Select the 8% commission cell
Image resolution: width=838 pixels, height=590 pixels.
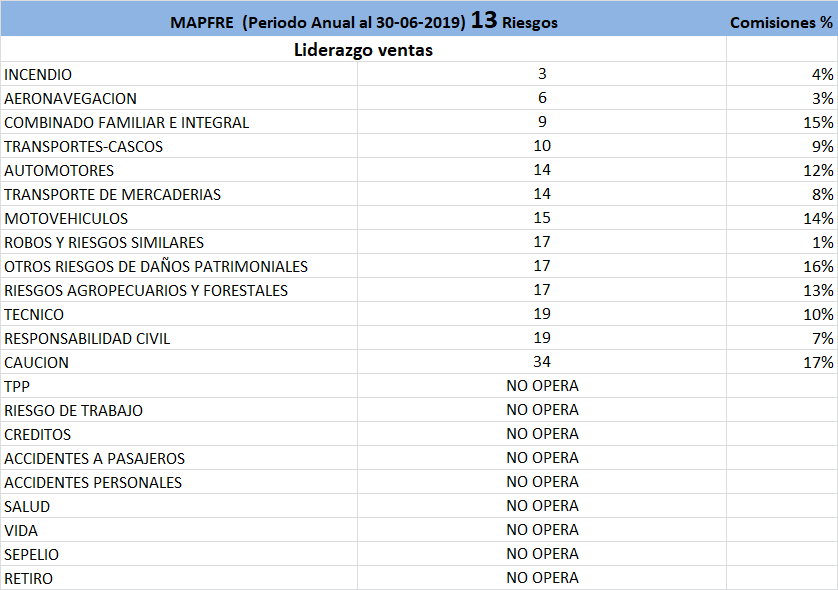coord(782,194)
